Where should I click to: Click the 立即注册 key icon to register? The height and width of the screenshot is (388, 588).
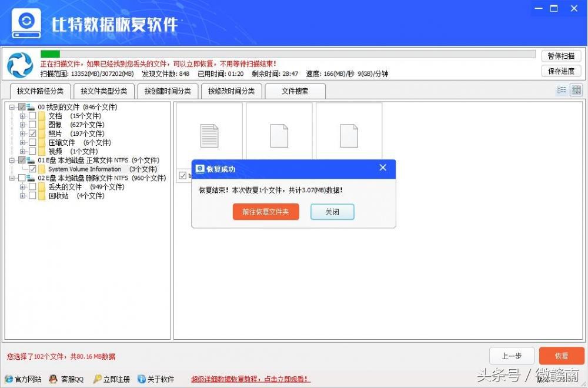pyautogui.click(x=96, y=379)
